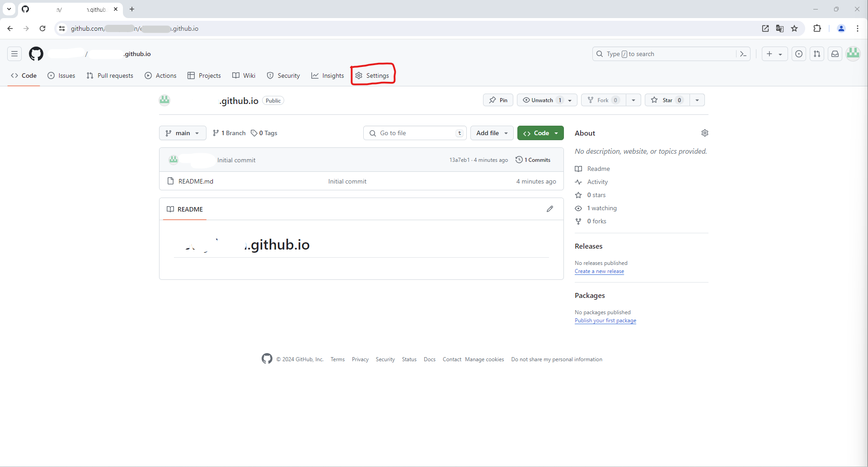View 0 stars in About section
The width and height of the screenshot is (868, 467).
tap(590, 195)
